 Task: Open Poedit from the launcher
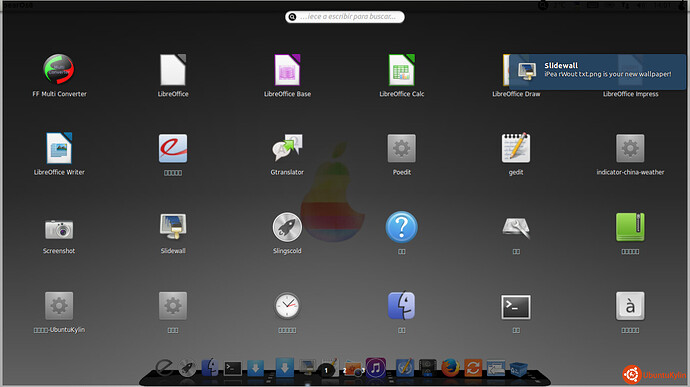401,148
